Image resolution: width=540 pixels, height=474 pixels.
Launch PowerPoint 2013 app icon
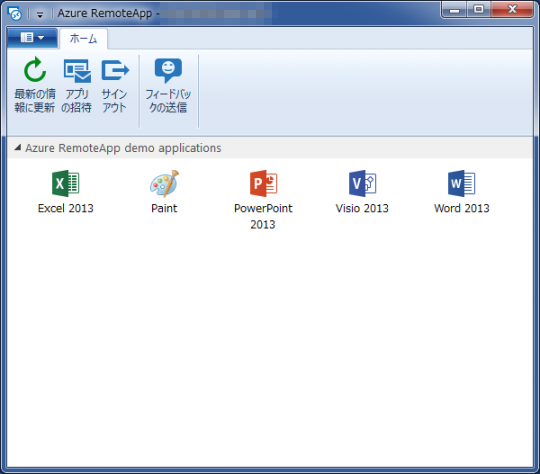263,183
